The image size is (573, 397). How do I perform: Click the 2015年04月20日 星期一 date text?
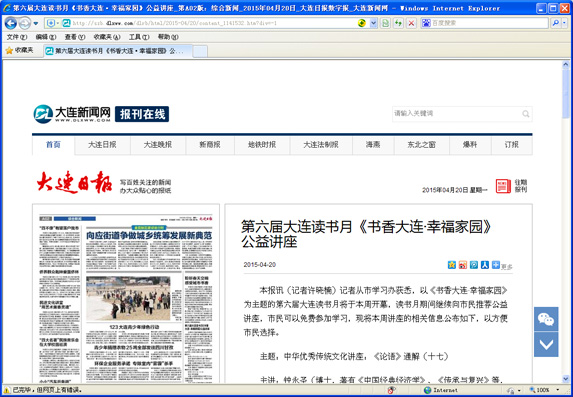455,190
